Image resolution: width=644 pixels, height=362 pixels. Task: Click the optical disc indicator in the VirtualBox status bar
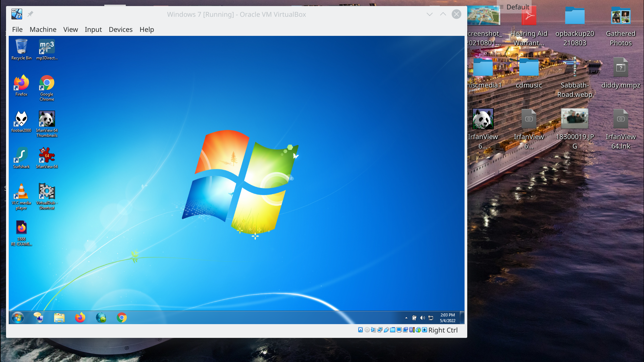coord(367,330)
